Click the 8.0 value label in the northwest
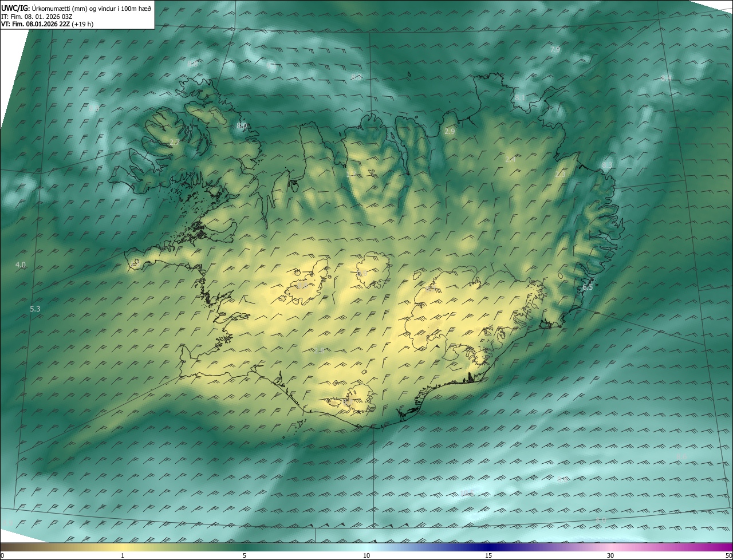This screenshot has height=560, width=733. pyautogui.click(x=241, y=125)
